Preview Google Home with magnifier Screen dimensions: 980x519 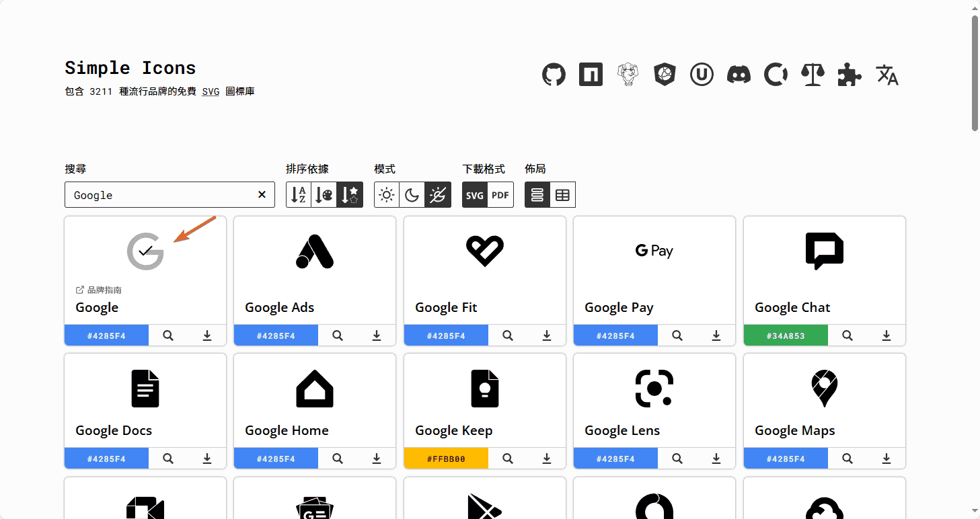(338, 458)
